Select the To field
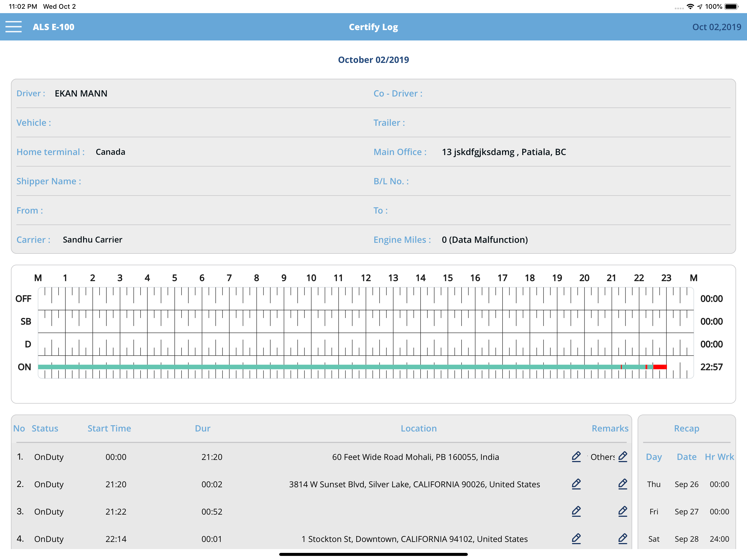Viewport: 747px width, 560px height. [x=552, y=211]
